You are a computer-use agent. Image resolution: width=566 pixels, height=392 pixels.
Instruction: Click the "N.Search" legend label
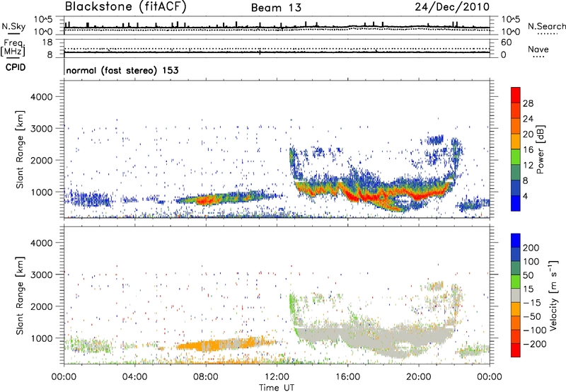pyautogui.click(x=546, y=26)
